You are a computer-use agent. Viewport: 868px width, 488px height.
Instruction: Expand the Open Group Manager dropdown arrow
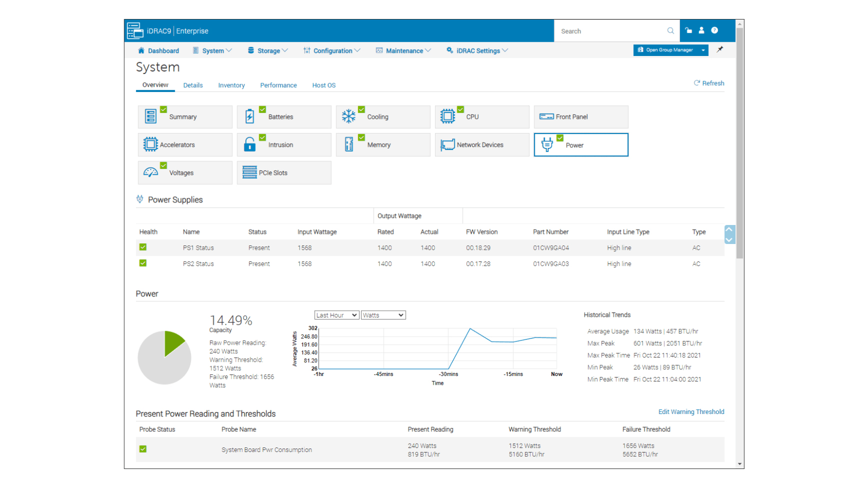(703, 50)
